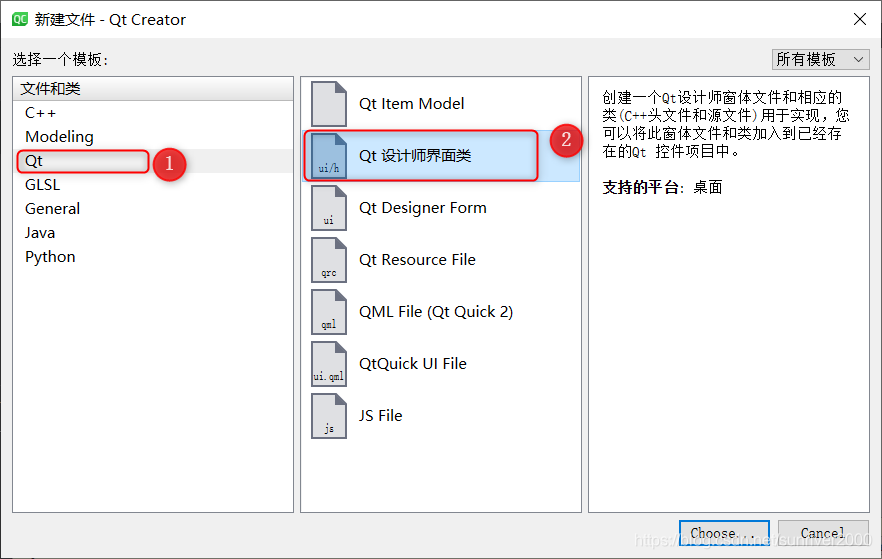Choose Qt 设计师界面类 template

pos(441,156)
